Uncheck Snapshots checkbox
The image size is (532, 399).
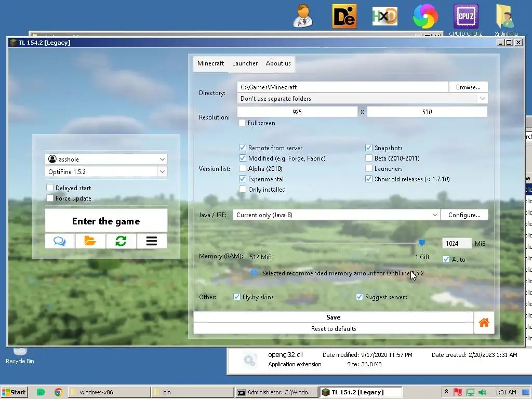coord(369,148)
